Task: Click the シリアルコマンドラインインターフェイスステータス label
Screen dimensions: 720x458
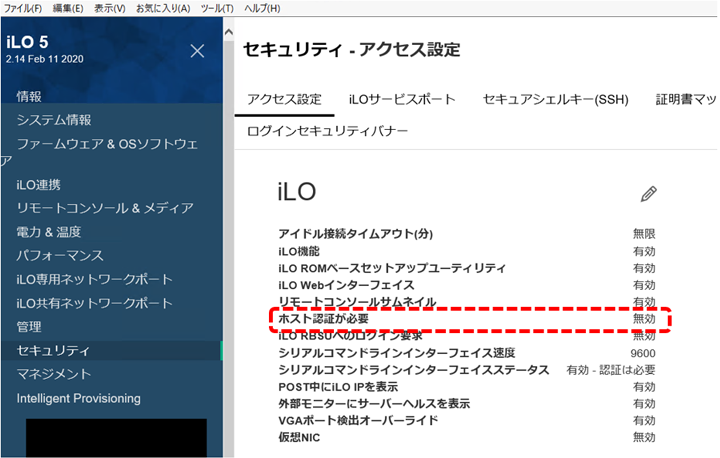Action: 413,370
